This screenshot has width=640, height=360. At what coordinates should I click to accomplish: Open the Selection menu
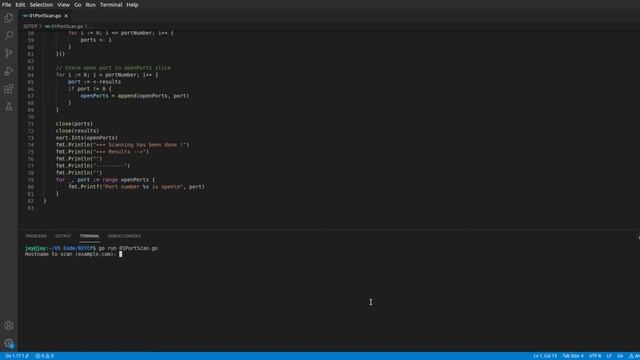pyautogui.click(x=41, y=5)
